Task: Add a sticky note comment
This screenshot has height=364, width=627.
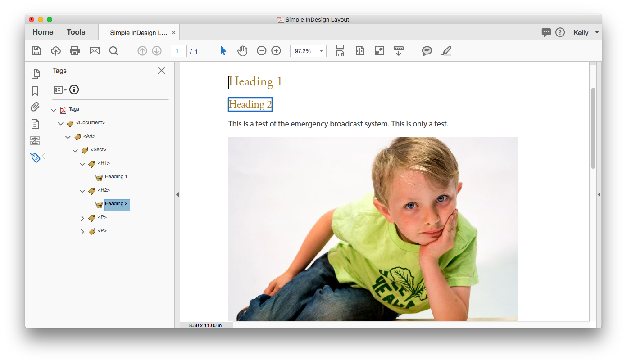Action: point(427,51)
